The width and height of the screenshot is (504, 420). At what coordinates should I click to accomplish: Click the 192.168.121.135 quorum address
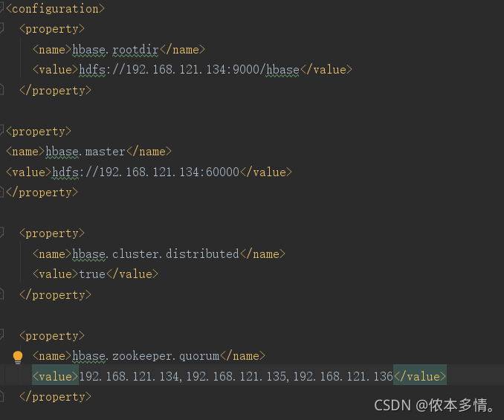point(236,377)
